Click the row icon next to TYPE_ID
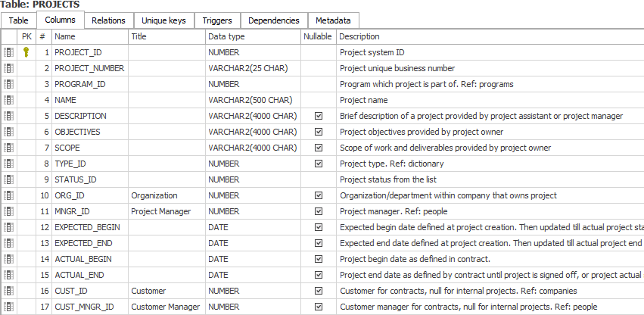This screenshot has width=644, height=315. [9, 164]
